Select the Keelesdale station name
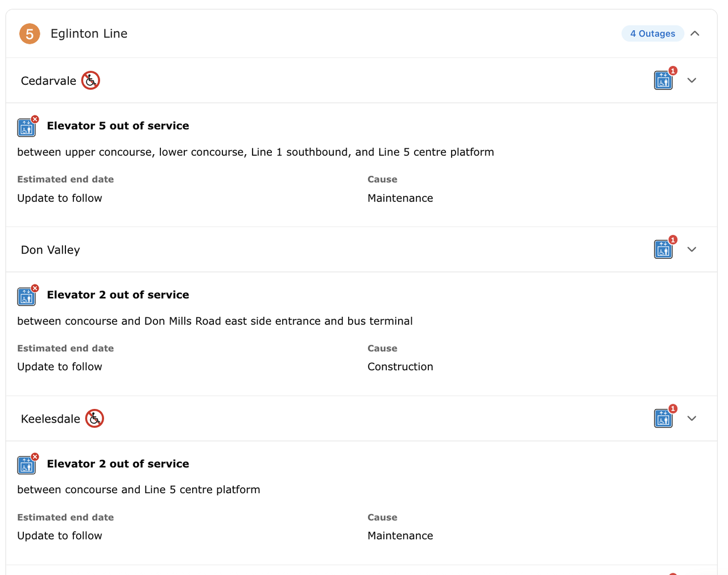 (51, 419)
